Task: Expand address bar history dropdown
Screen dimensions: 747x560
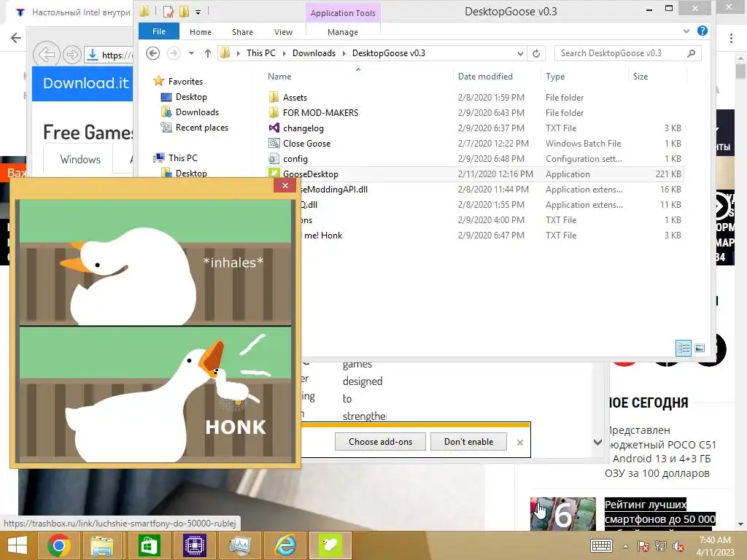Action: [x=520, y=53]
